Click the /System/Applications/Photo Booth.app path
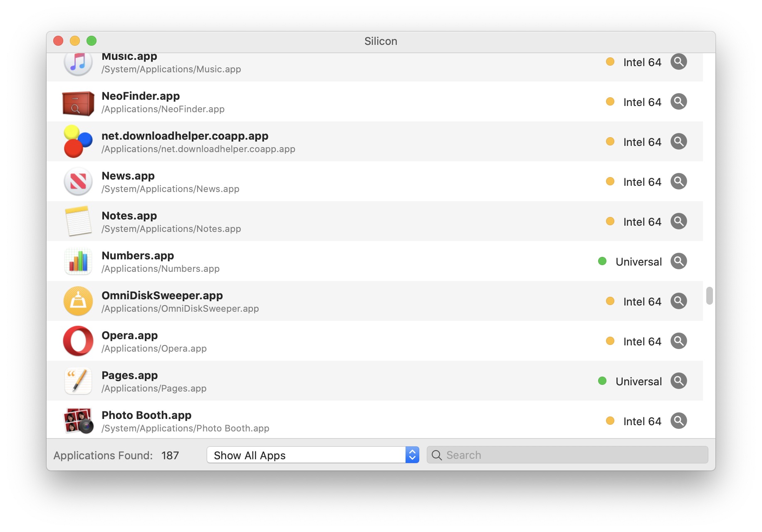The image size is (762, 532). pyautogui.click(x=186, y=429)
